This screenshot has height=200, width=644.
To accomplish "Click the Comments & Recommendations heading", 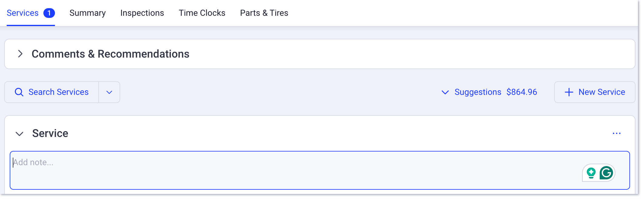I will (x=110, y=54).
